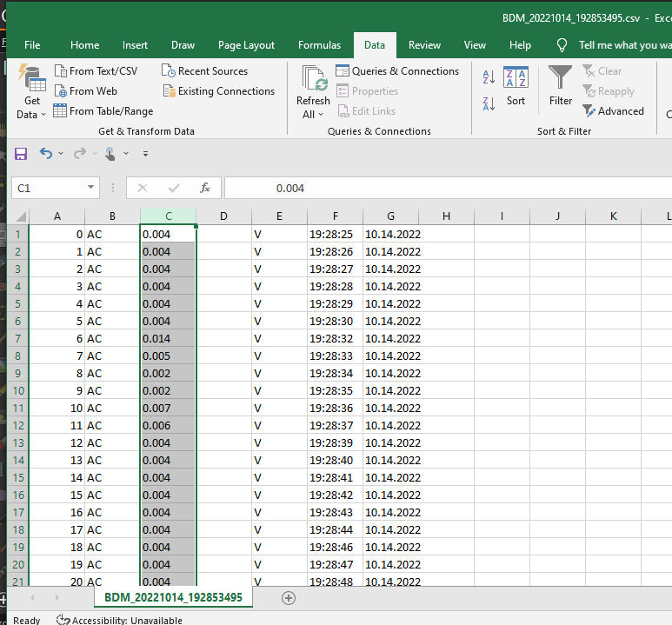Click the Edit Links option
This screenshot has height=625, width=672.
[367, 111]
